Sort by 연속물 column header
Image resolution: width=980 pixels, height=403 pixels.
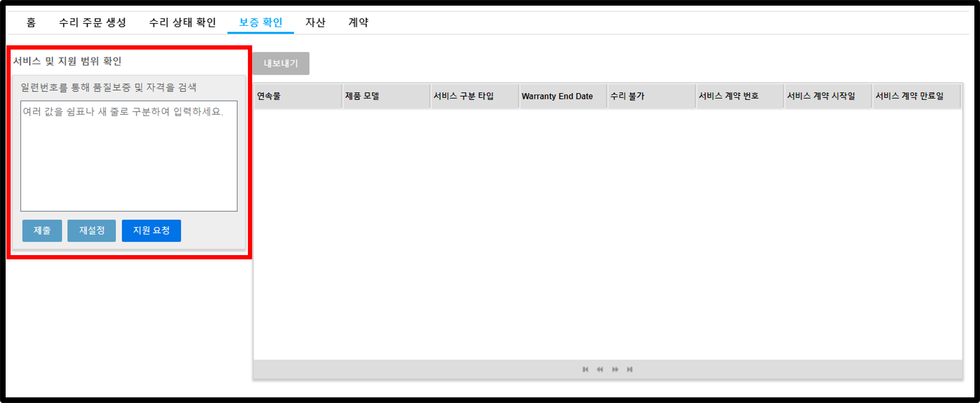(298, 96)
